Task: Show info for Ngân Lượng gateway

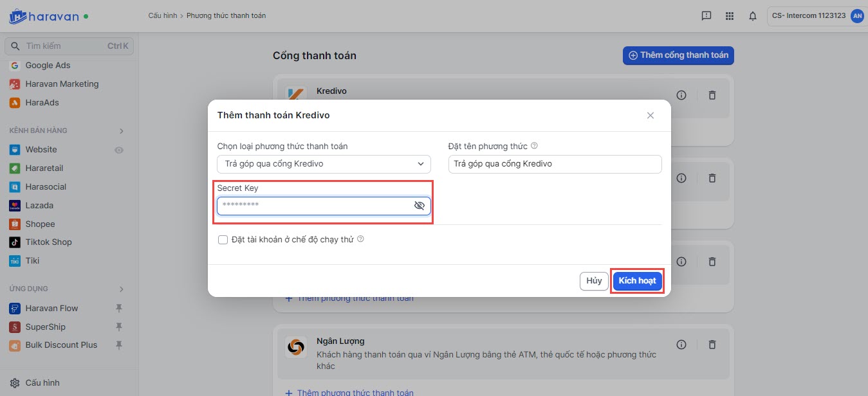Action: pyautogui.click(x=681, y=345)
